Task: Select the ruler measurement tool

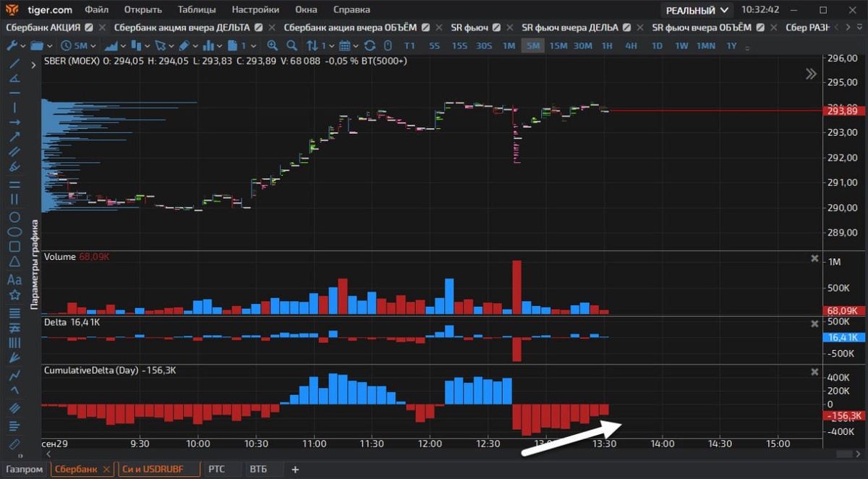Action: point(14,444)
